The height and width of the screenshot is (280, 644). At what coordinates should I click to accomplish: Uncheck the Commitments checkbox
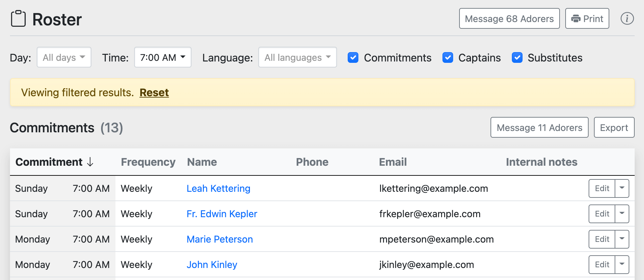pyautogui.click(x=353, y=58)
